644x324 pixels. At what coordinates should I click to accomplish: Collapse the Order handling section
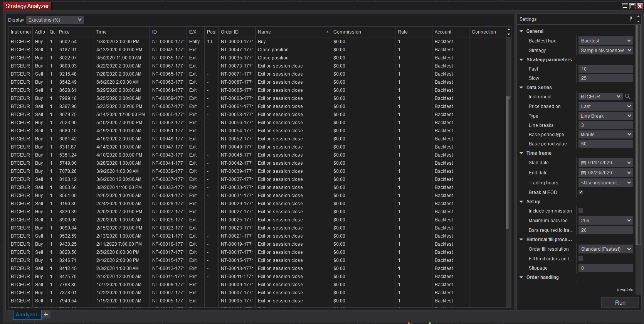(521, 277)
